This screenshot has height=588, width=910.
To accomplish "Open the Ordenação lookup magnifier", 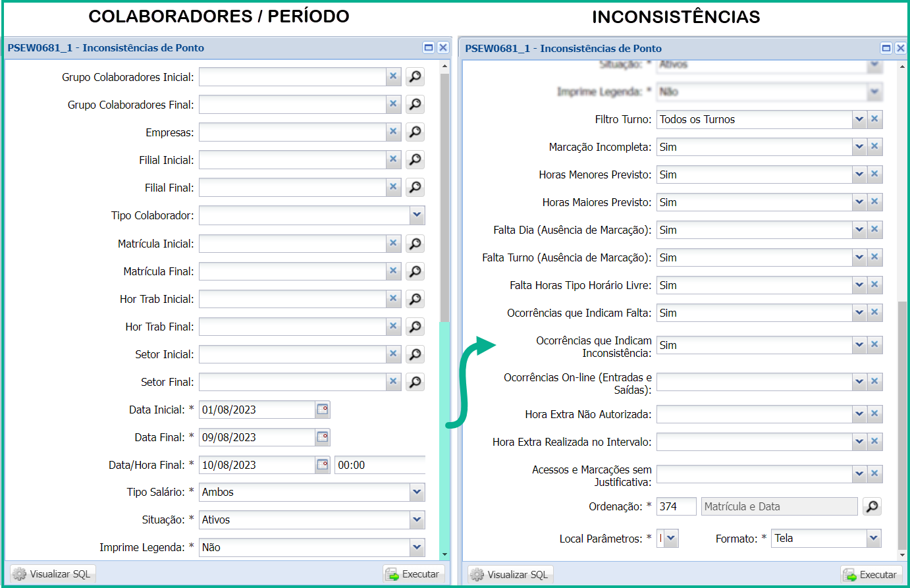I will click(872, 506).
